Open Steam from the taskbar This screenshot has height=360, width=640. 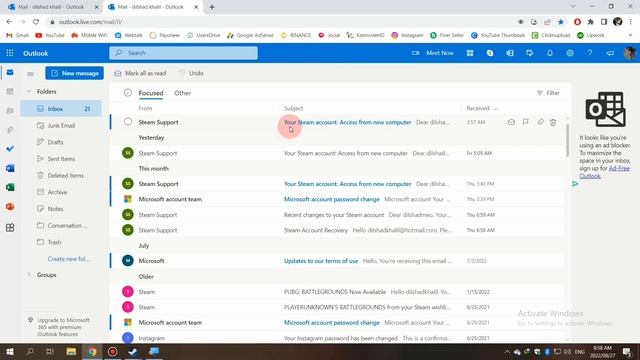[133, 351]
